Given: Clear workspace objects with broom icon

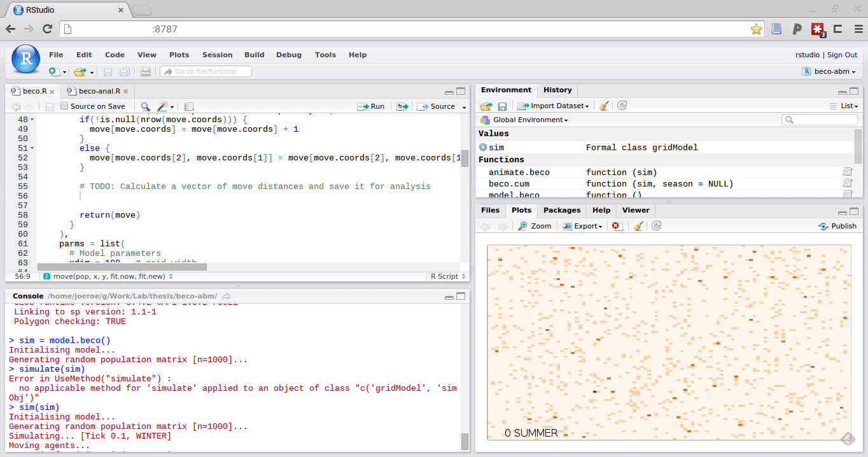Looking at the screenshot, I should point(603,106).
